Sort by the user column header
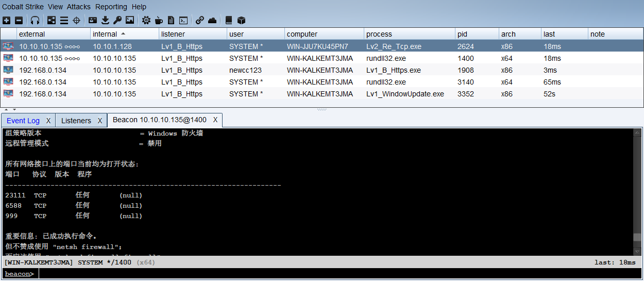 256,34
